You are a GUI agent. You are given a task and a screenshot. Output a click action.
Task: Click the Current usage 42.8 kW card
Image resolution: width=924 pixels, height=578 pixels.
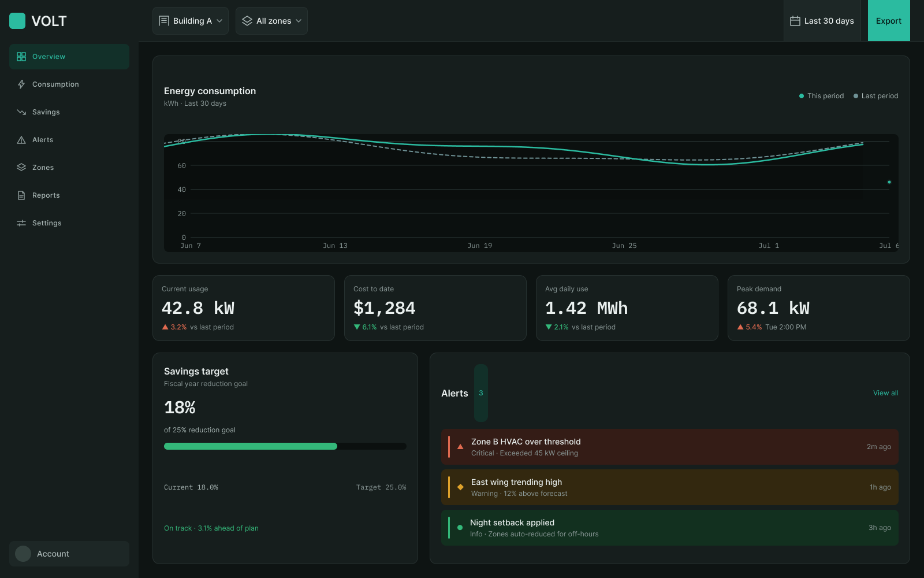coord(244,308)
